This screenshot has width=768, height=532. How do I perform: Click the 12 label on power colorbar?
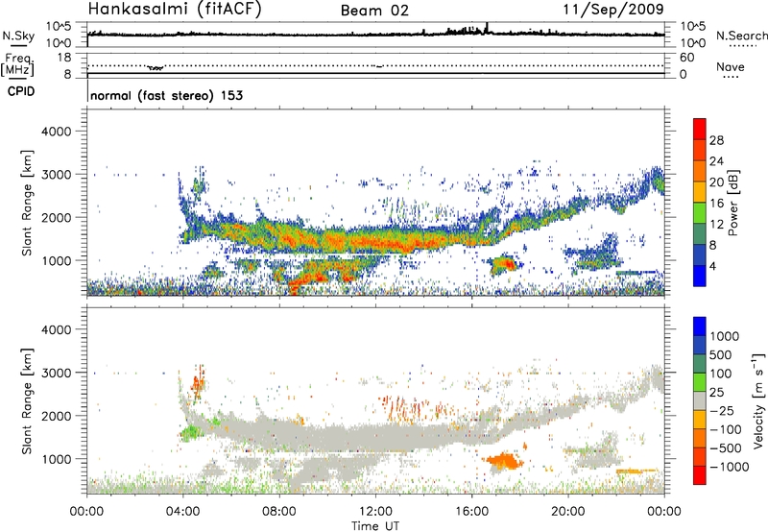[716, 225]
